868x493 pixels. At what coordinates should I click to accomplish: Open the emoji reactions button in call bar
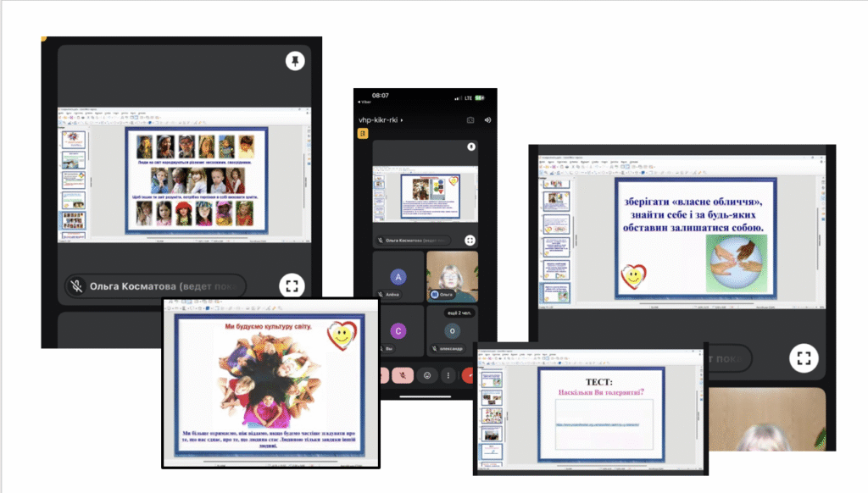click(427, 374)
